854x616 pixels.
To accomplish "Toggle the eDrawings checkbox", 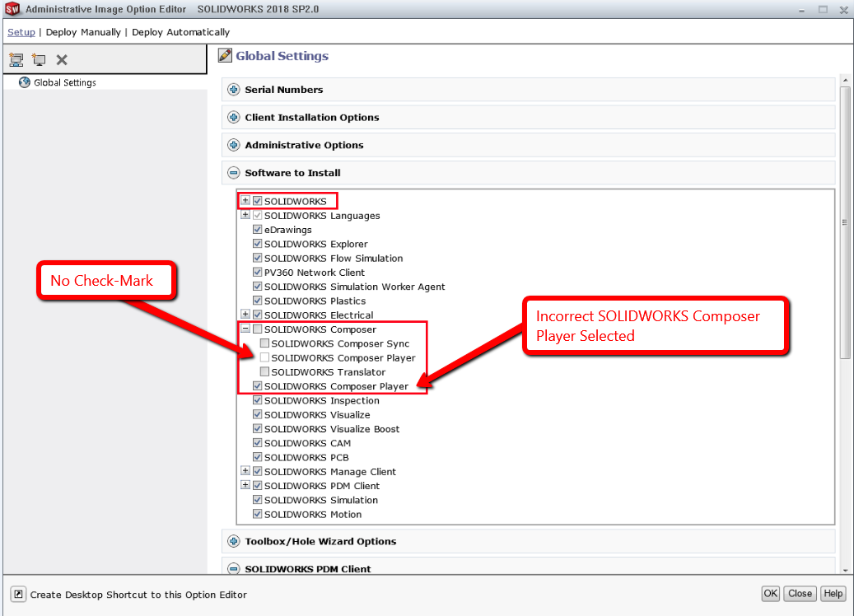I will pyautogui.click(x=258, y=229).
